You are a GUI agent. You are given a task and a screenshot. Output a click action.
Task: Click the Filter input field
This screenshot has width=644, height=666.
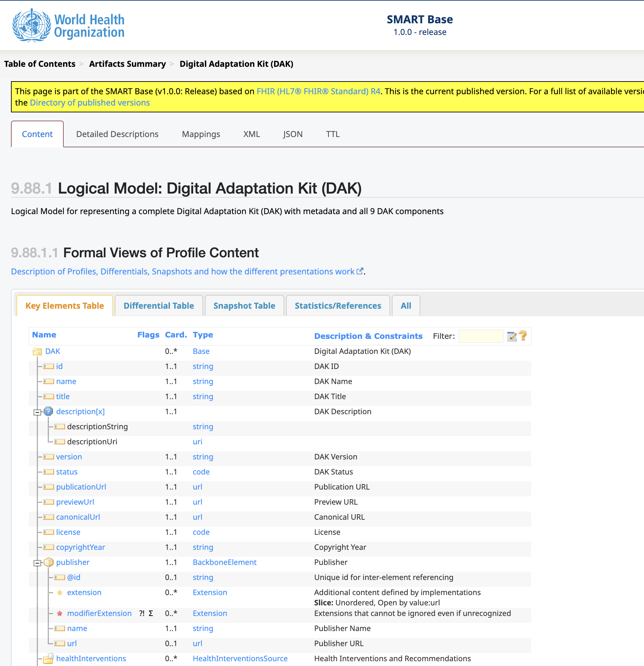[x=481, y=336]
